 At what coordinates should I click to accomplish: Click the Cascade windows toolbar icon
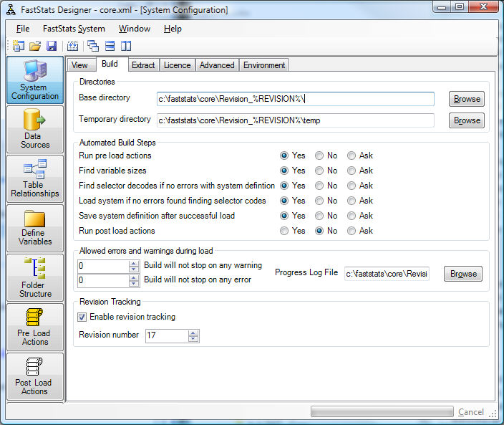[x=93, y=46]
